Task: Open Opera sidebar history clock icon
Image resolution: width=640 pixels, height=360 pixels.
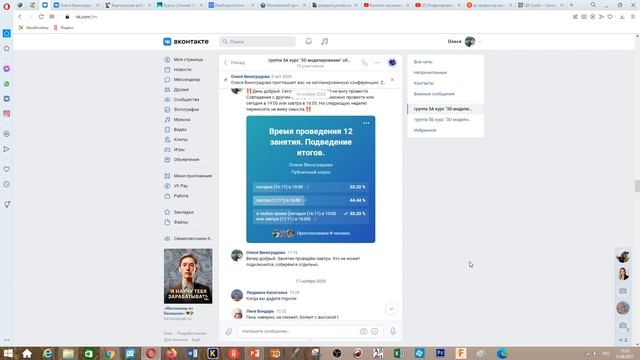Action: pos(7,184)
